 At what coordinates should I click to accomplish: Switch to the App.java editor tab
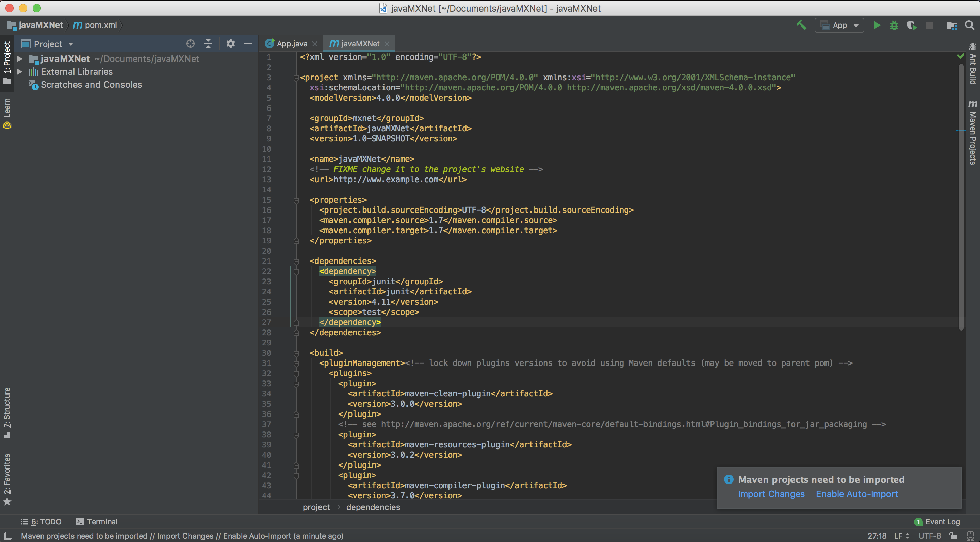pyautogui.click(x=291, y=44)
